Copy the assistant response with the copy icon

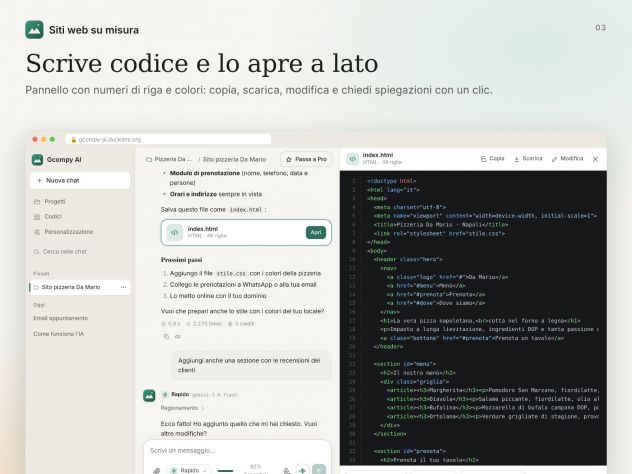point(166,337)
